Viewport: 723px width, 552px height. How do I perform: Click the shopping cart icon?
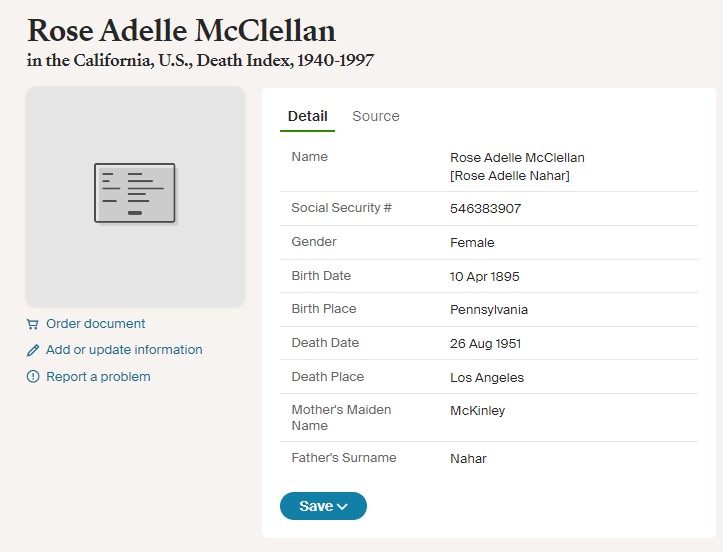pos(32,324)
